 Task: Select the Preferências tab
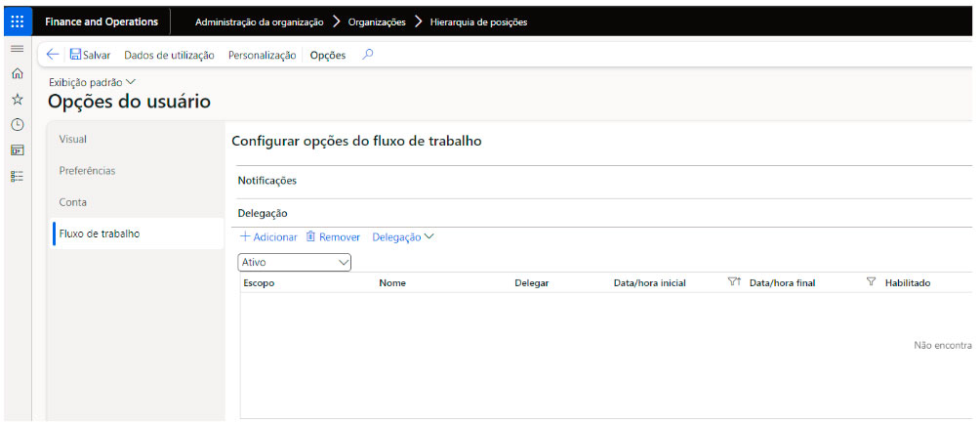tap(87, 170)
